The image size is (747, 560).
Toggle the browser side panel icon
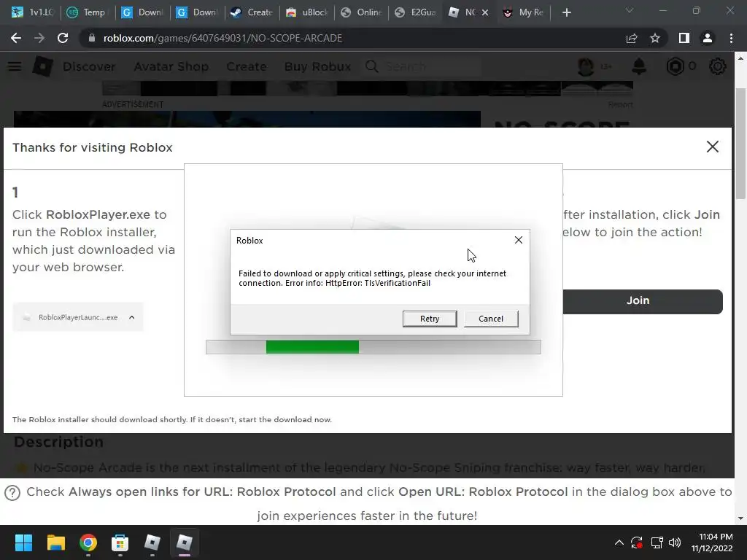[684, 38]
